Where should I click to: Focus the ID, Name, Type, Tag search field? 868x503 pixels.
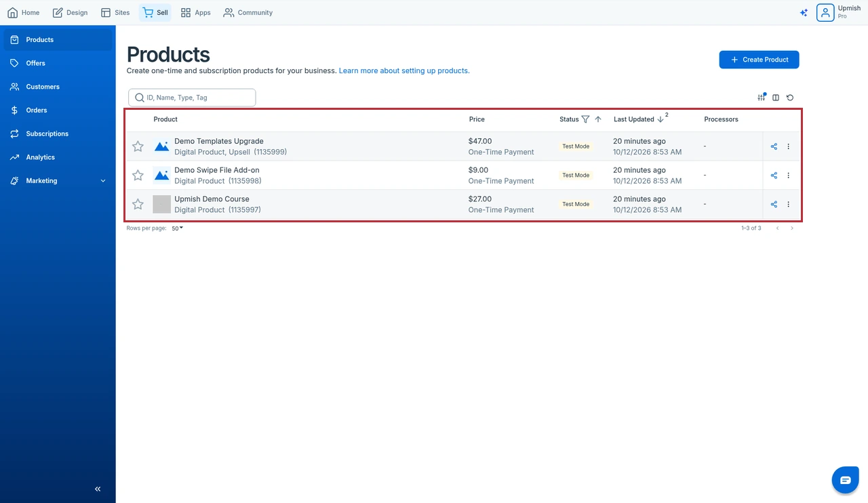coord(192,98)
